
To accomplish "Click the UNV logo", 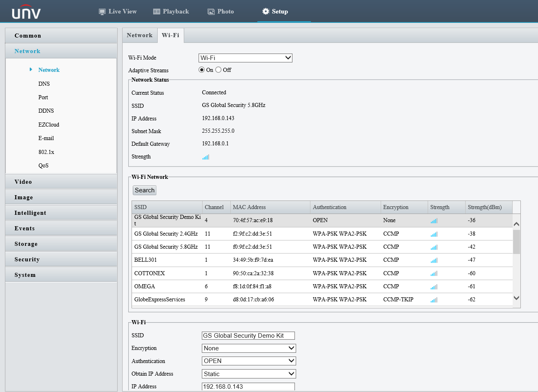I will [x=26, y=12].
